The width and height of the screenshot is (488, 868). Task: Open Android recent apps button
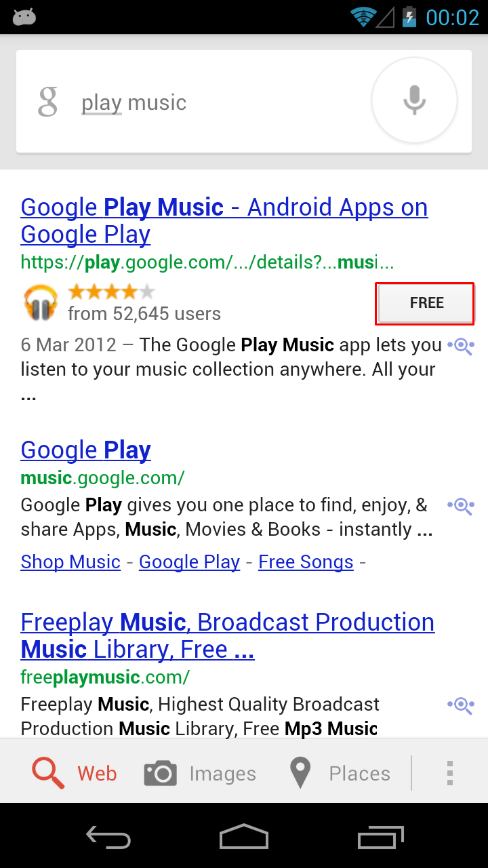coord(380,837)
